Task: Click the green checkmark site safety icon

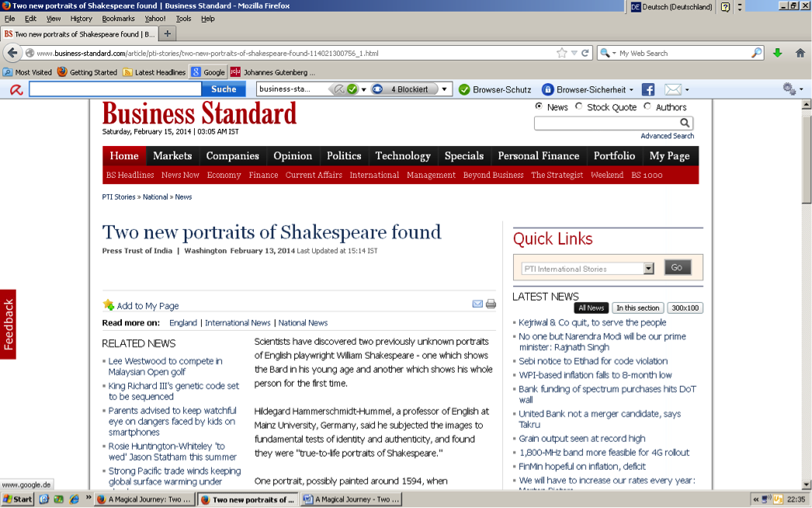Action: click(x=352, y=89)
